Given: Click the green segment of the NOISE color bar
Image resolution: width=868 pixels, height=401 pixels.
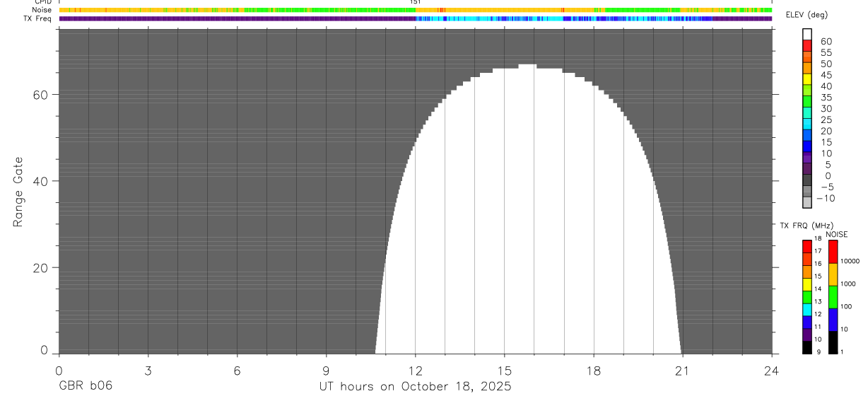Looking at the screenshot, I should click(x=833, y=297).
